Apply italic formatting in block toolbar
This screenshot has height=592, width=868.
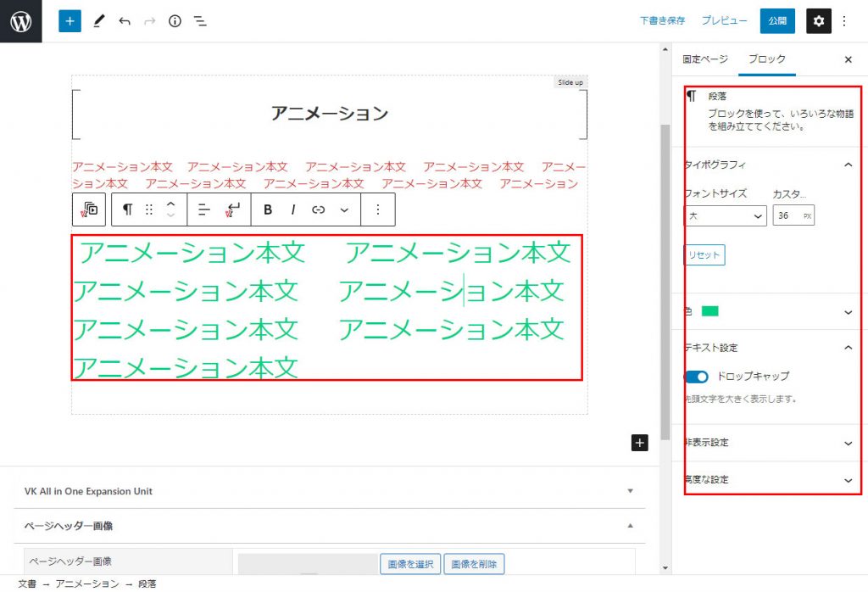293,209
